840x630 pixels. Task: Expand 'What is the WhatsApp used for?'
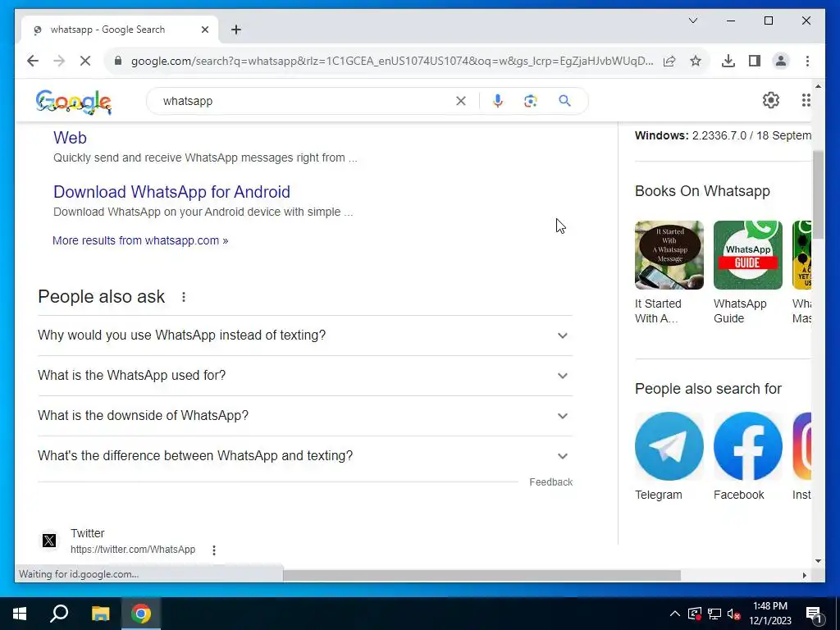coord(305,376)
